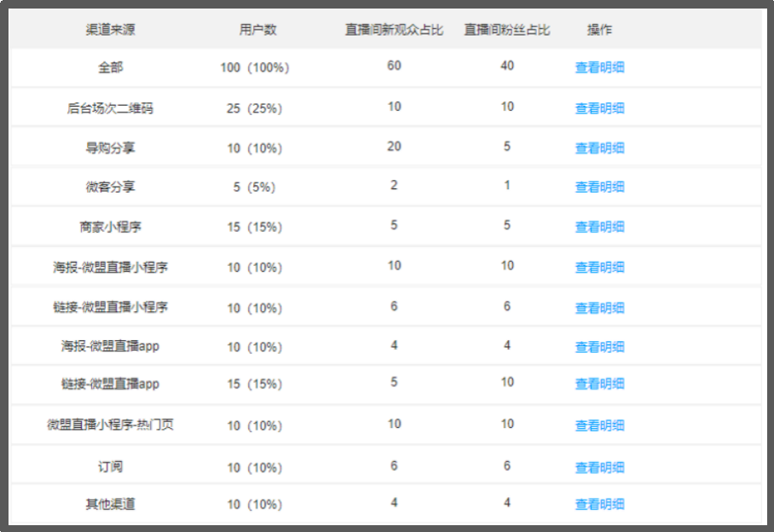Click the 海报-微盟直播小程序 channel cell
Screen dimensions: 774x532
[110, 268]
